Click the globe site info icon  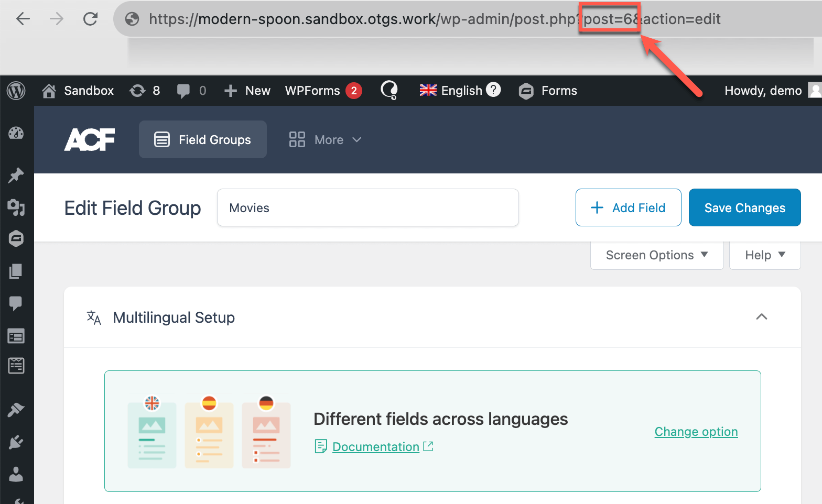tap(132, 19)
